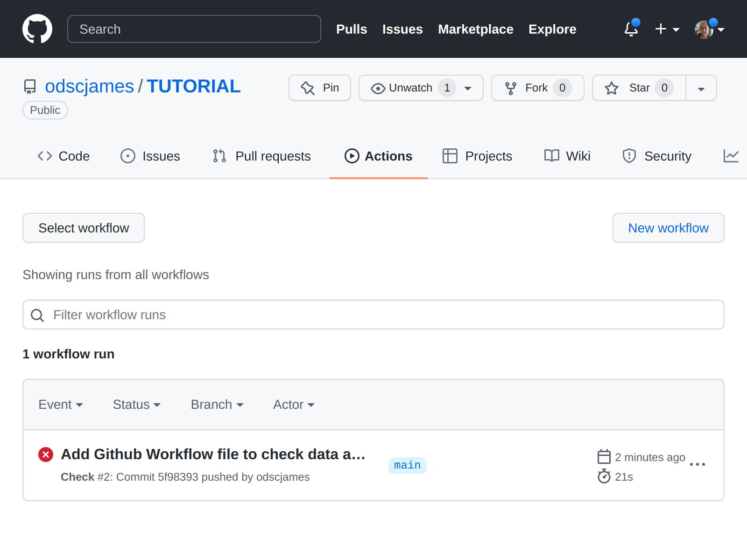
Task: Click the Select workflow button
Action: tap(84, 228)
